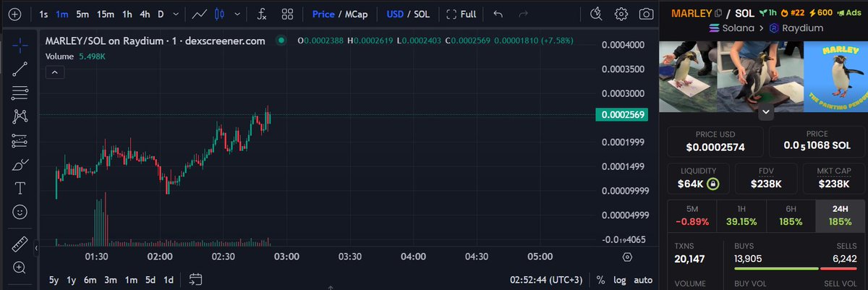Take a chart snapshot with camera icon
The width and height of the screenshot is (868, 290).
tap(646, 14)
